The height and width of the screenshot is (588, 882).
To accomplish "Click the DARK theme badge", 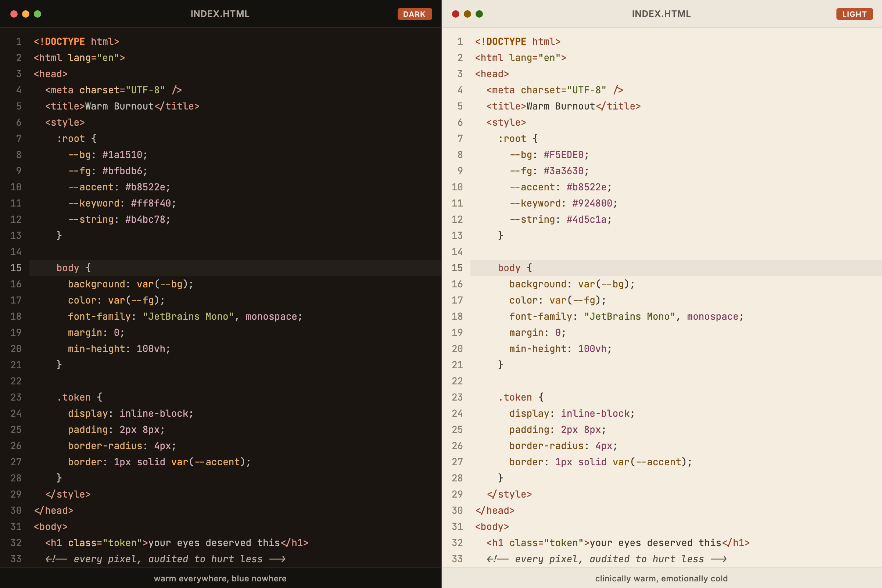I will (415, 14).
